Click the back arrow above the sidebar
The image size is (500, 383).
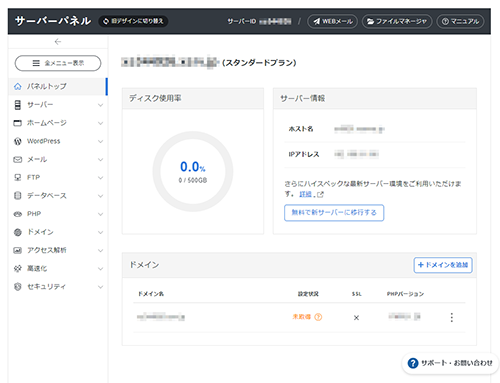[x=58, y=41]
